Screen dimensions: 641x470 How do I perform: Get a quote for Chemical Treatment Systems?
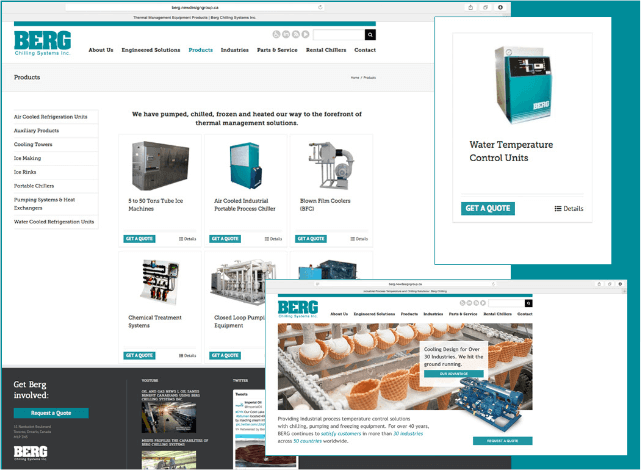click(x=139, y=356)
